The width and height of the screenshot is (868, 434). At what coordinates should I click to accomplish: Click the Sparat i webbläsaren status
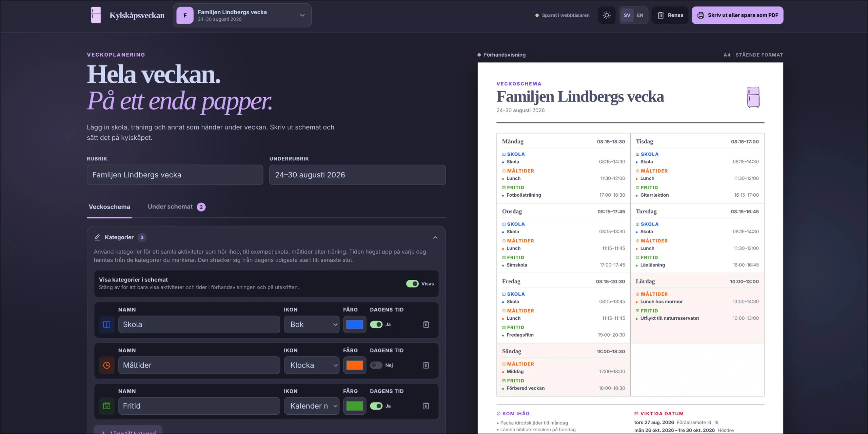(563, 15)
